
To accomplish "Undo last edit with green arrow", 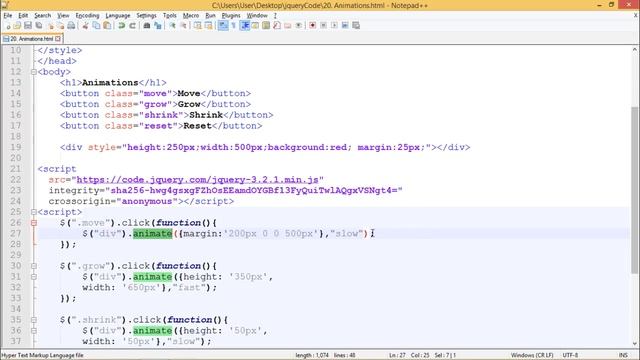I will click(122, 26).
